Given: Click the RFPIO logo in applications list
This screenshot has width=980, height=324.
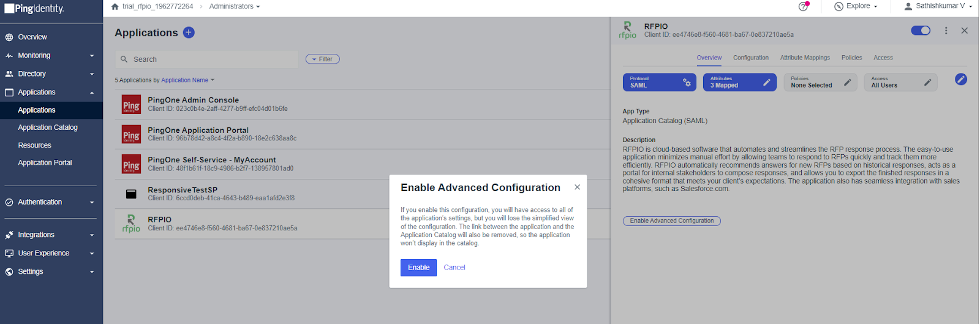Looking at the screenshot, I should tap(131, 224).
